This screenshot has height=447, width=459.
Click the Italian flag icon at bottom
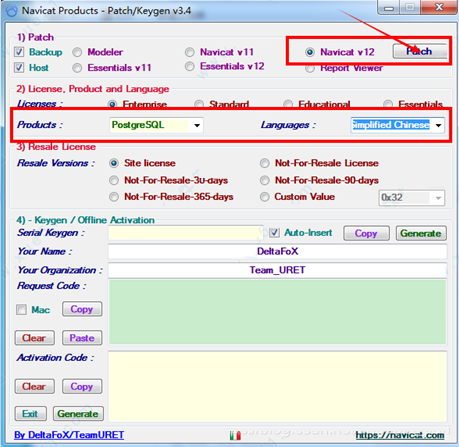coord(235,435)
